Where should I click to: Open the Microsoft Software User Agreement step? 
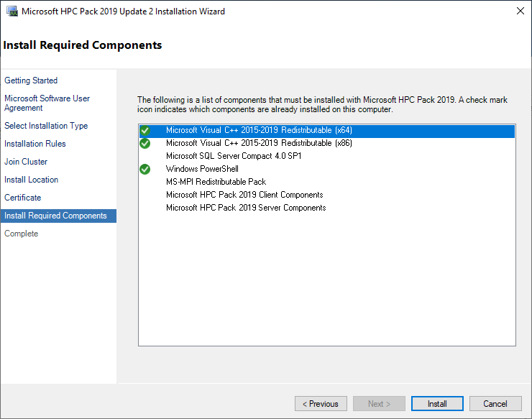47,103
